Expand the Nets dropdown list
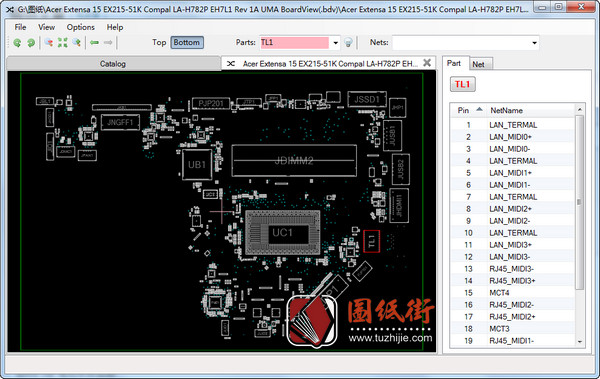Image resolution: width=600 pixels, height=379 pixels. (x=535, y=43)
